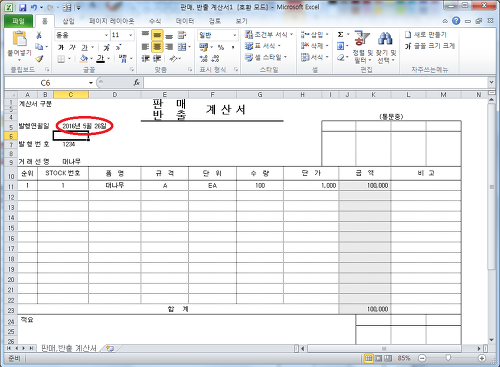The width and height of the screenshot is (500, 367).
Task: Expand Format as Table (표 서식) menu
Action: (x=263, y=46)
